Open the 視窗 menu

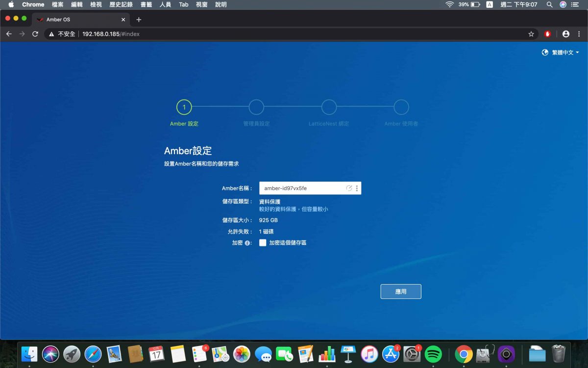202,4
